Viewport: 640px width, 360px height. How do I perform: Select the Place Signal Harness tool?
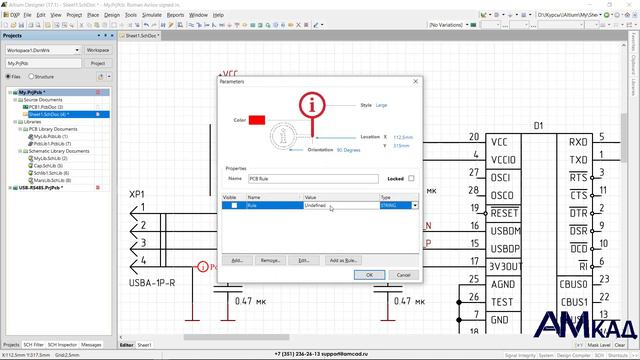point(207,25)
